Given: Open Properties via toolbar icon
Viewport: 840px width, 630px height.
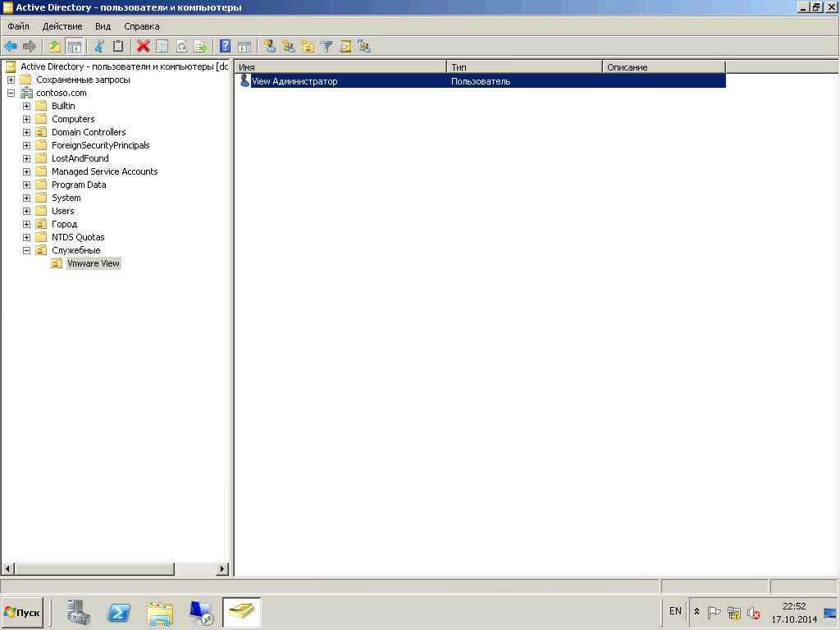Looking at the screenshot, I should [162, 47].
